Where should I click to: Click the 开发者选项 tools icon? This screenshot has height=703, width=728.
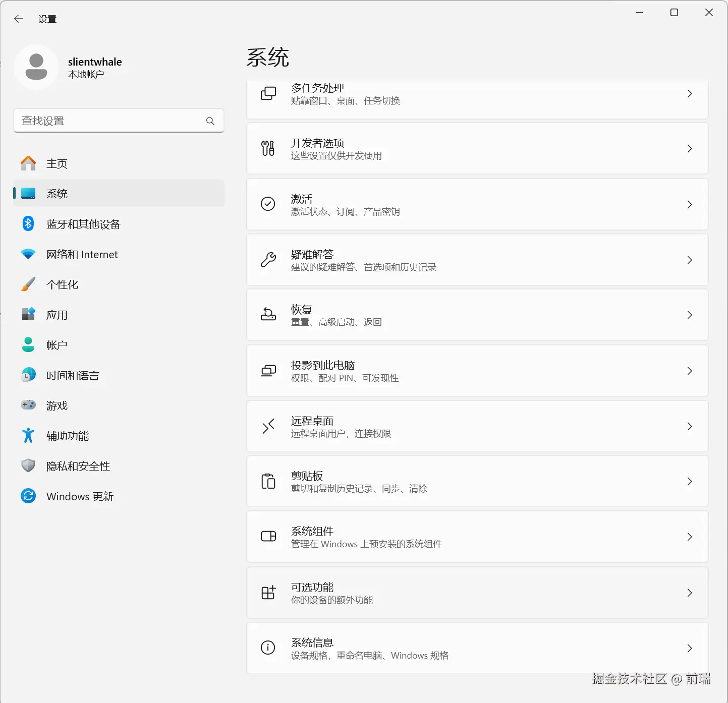(268, 148)
